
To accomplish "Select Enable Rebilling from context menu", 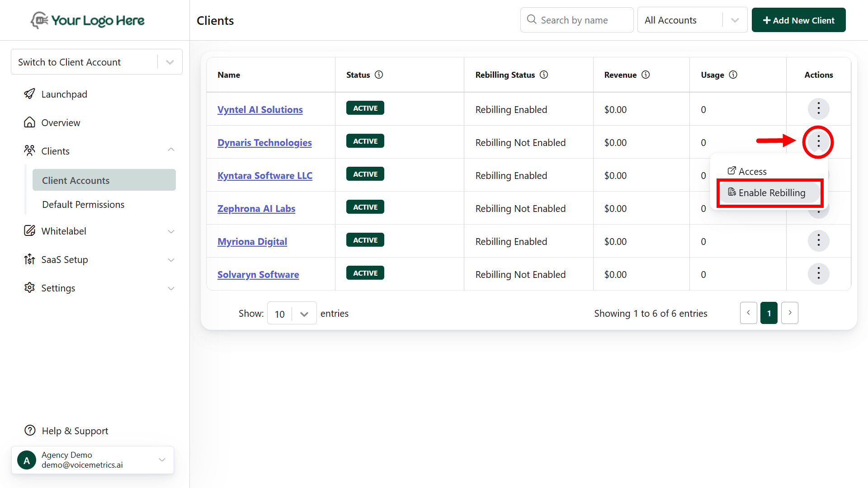I will point(769,193).
